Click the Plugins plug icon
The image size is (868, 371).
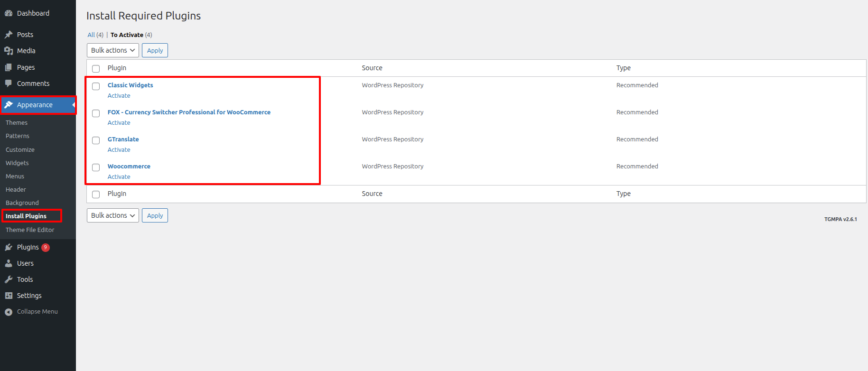pyautogui.click(x=9, y=247)
